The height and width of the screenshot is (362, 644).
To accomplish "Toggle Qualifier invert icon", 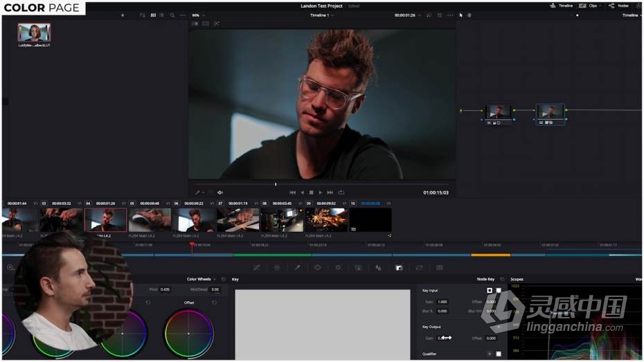I will 490,354.
